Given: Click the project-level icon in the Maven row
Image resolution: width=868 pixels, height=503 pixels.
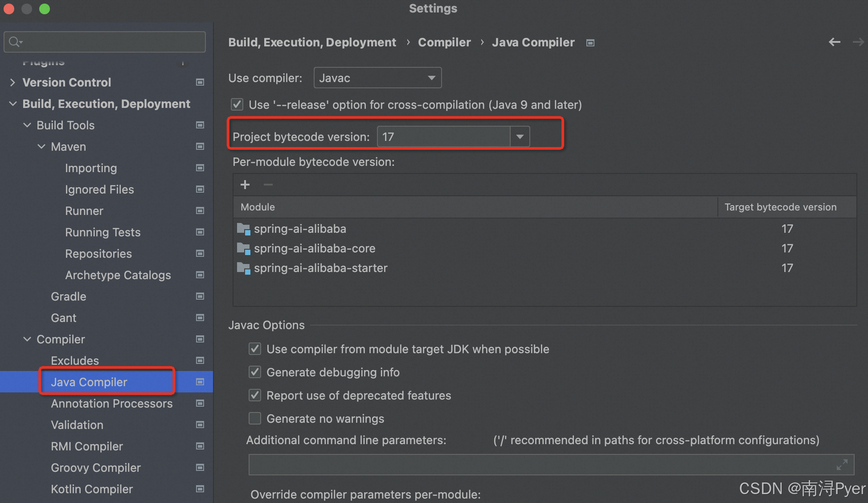Looking at the screenshot, I should click(x=200, y=146).
